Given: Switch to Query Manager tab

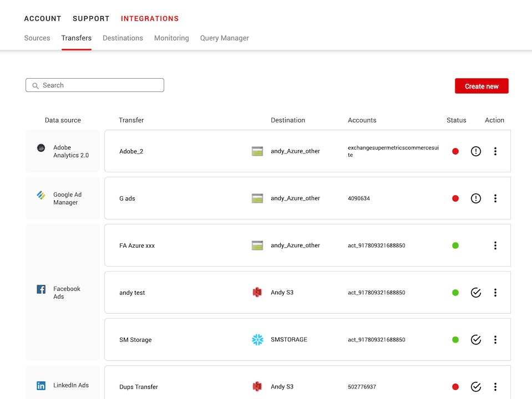Looking at the screenshot, I should [x=224, y=38].
